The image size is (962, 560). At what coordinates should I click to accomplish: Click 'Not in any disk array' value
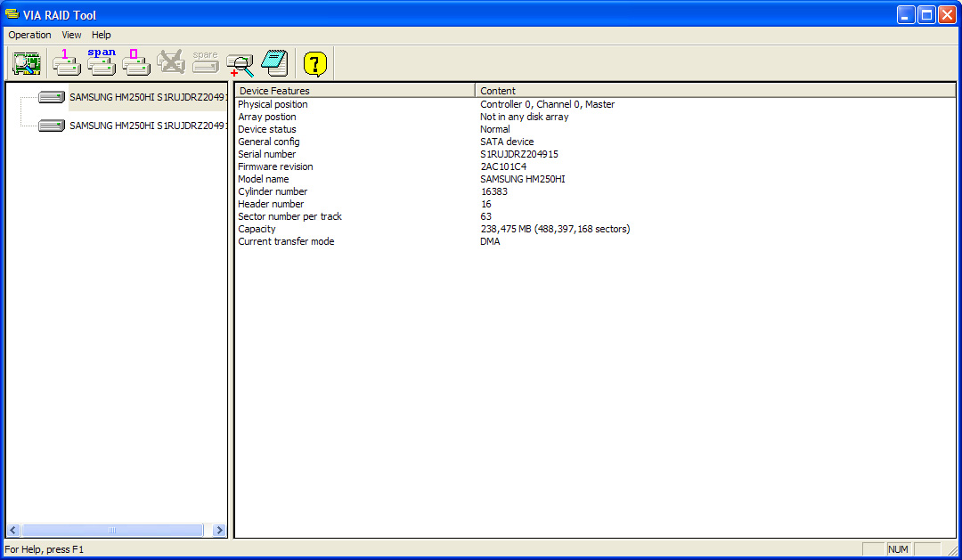[x=524, y=117]
